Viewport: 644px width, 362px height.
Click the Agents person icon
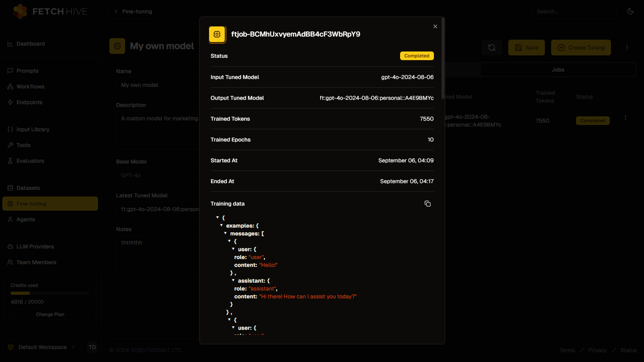(x=10, y=219)
